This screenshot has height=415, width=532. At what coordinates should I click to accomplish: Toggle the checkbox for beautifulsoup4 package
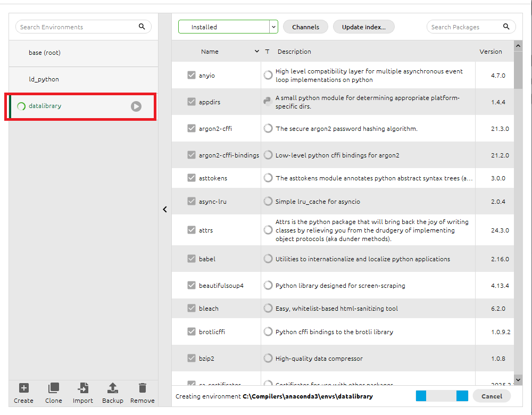coord(192,285)
